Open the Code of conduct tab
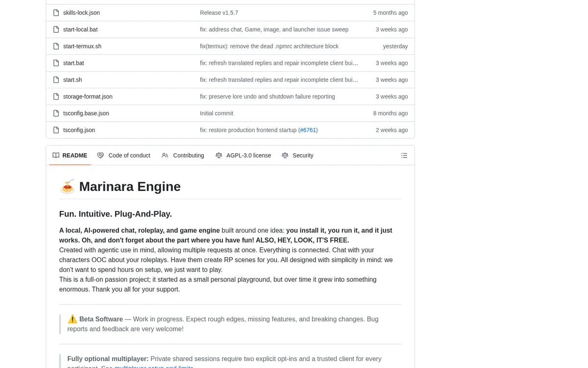The width and height of the screenshot is (588, 368). (x=124, y=156)
